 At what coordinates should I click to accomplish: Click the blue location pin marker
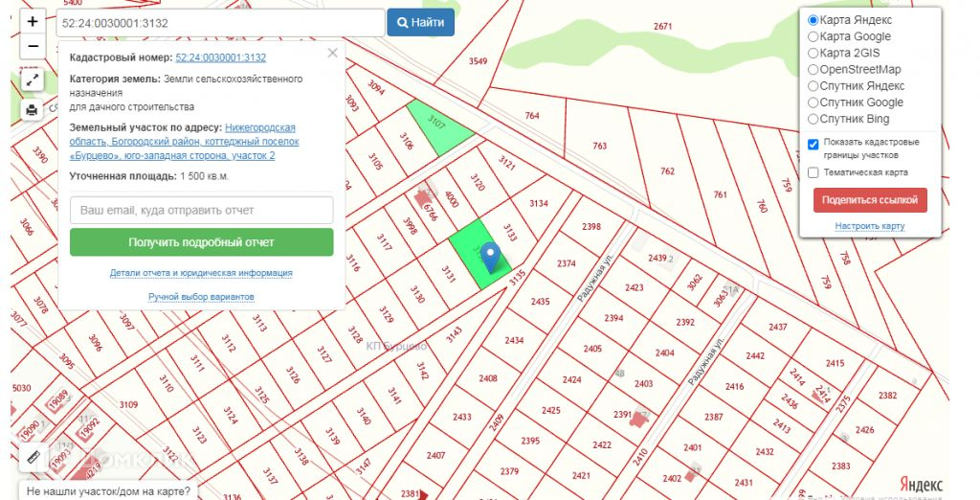(x=491, y=258)
